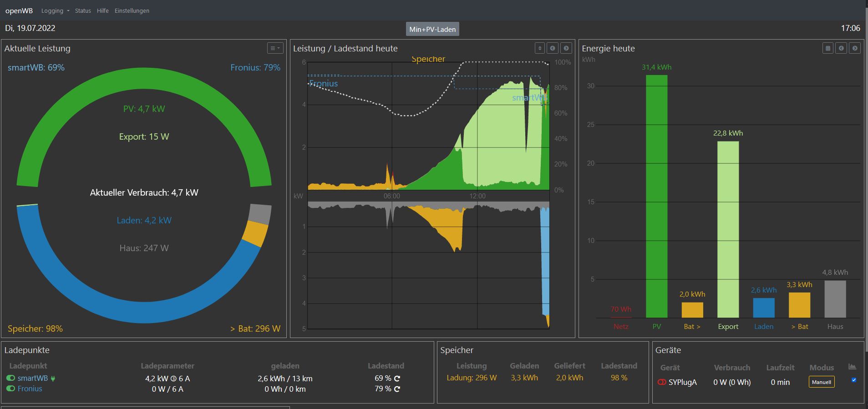Click previous arrow in Leistung chart header
The height and width of the screenshot is (409, 868).
click(x=553, y=48)
